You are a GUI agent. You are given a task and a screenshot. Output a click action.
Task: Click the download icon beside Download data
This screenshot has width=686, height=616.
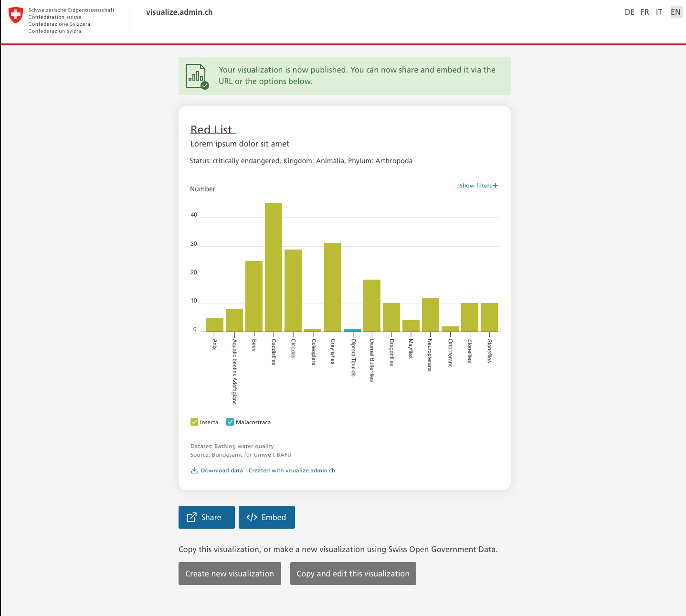[x=194, y=470]
